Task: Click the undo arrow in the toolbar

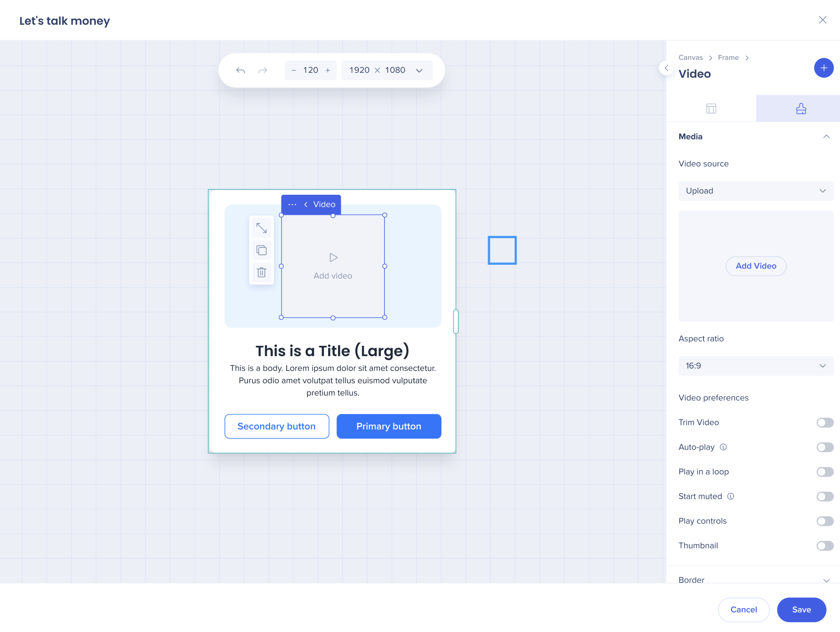Action: [x=241, y=70]
